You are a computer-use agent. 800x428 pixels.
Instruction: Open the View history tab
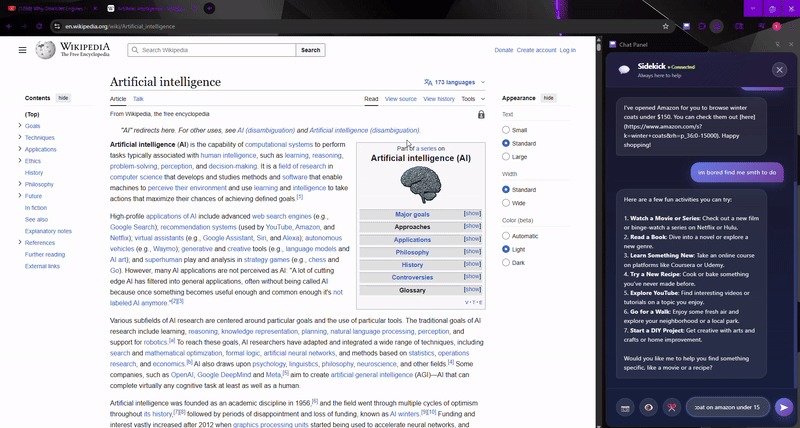pos(439,99)
